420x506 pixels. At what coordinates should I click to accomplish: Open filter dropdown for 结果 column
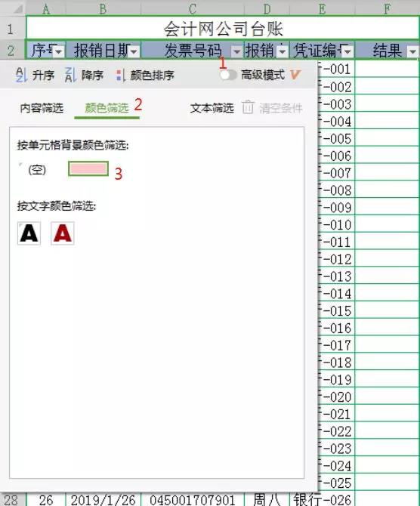click(x=412, y=51)
